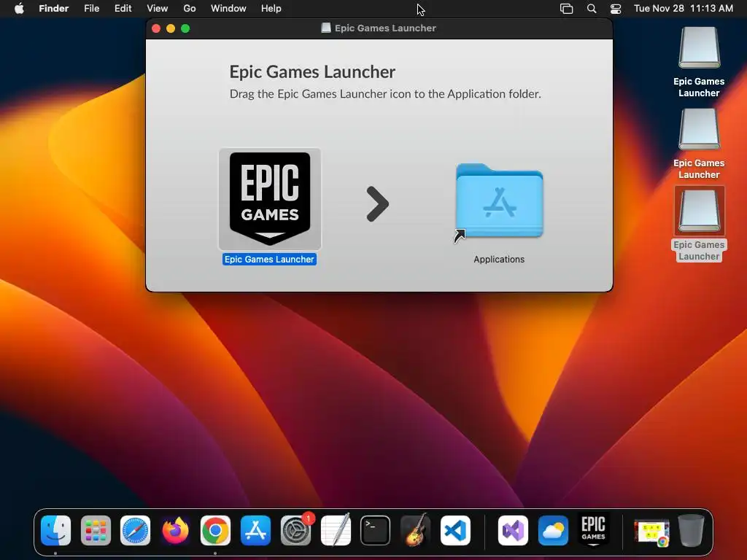Open the File menu

(x=91, y=9)
